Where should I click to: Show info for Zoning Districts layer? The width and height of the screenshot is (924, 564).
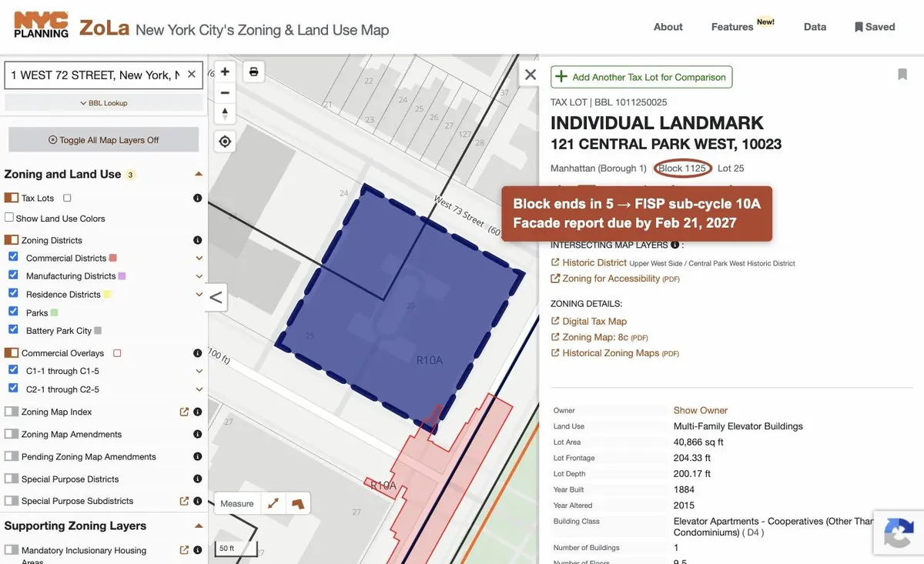click(197, 240)
